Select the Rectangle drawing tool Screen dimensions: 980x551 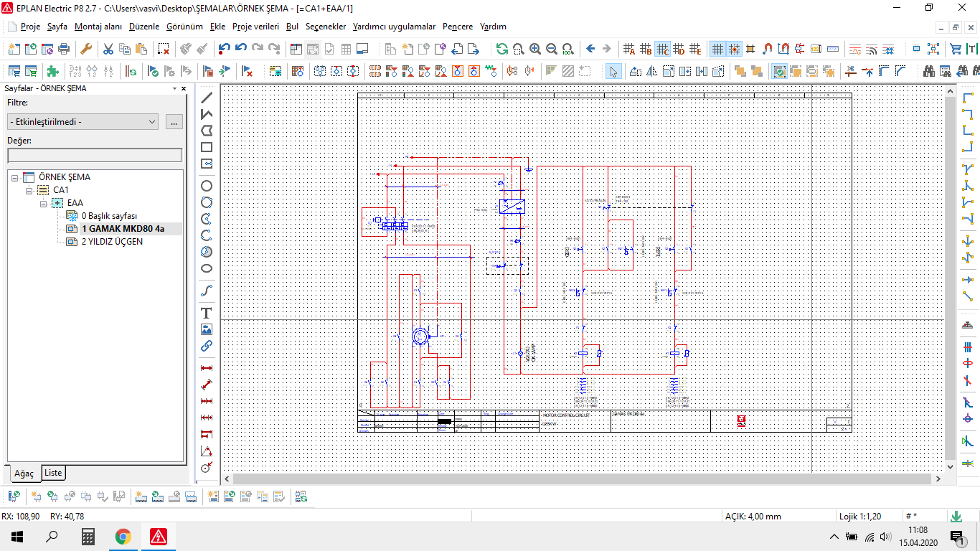(x=207, y=147)
